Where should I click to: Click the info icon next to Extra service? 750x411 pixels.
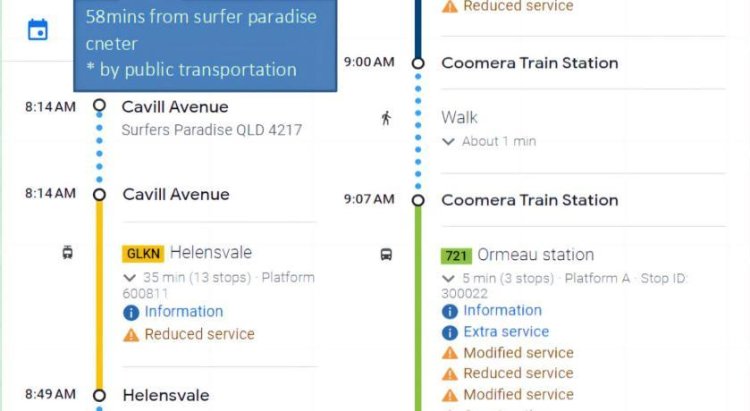[x=450, y=332]
